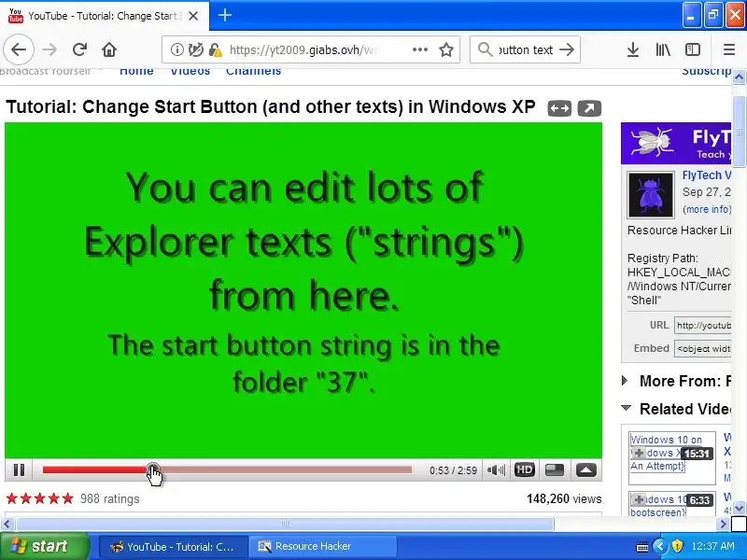The height and width of the screenshot is (560, 747).
Task: Click the 148,260 views count
Action: coord(564,498)
